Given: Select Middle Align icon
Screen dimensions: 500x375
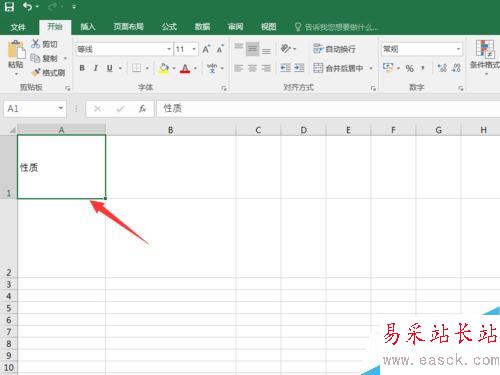Looking at the screenshot, I should pos(252,49).
